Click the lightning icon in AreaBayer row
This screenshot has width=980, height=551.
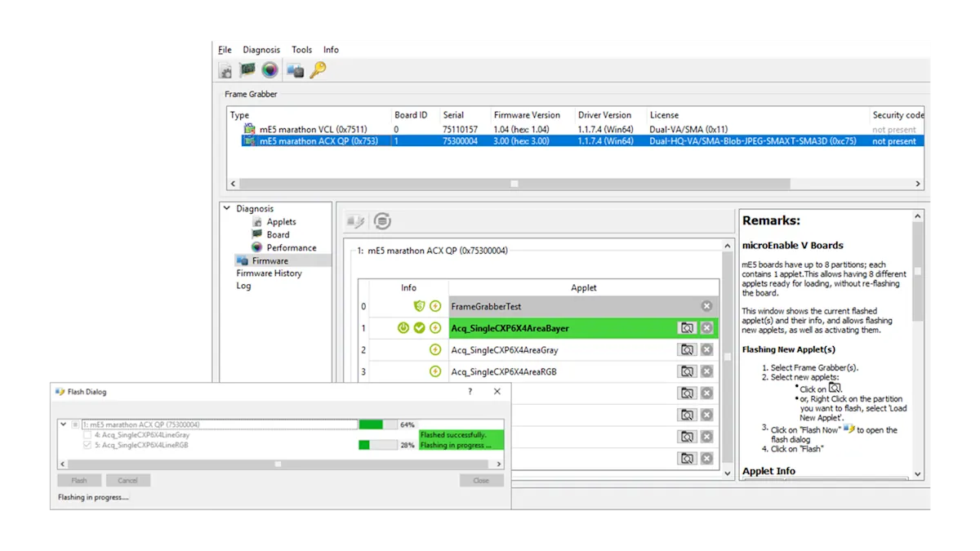(x=435, y=328)
